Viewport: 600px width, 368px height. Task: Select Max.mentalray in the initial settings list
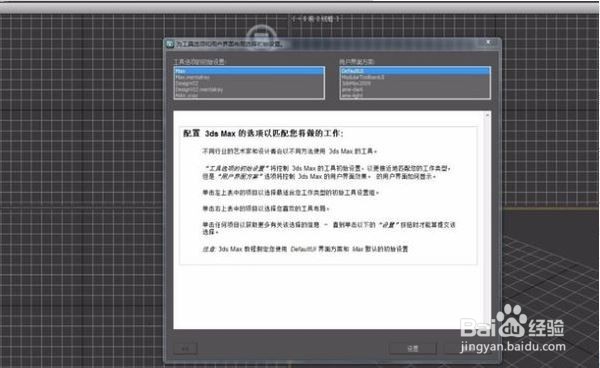[249, 77]
